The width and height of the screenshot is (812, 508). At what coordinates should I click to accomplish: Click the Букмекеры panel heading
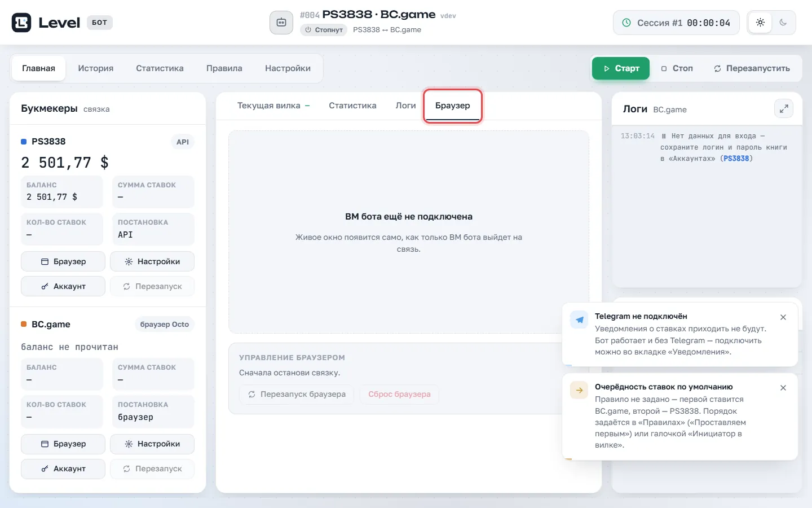49,108
